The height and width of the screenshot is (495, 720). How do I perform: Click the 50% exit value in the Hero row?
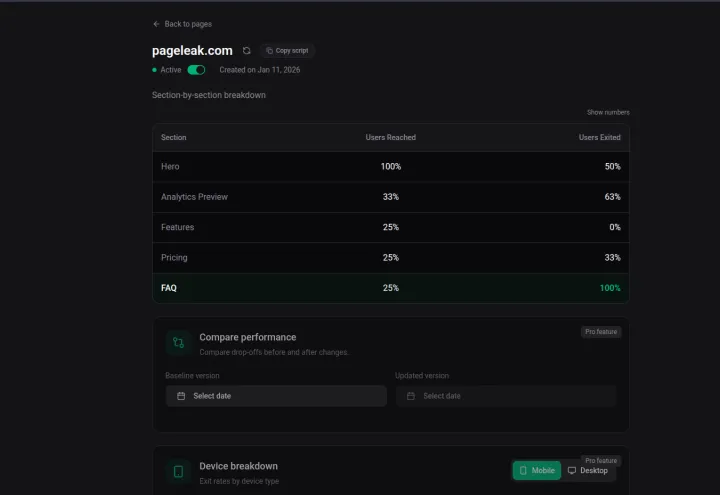[612, 166]
